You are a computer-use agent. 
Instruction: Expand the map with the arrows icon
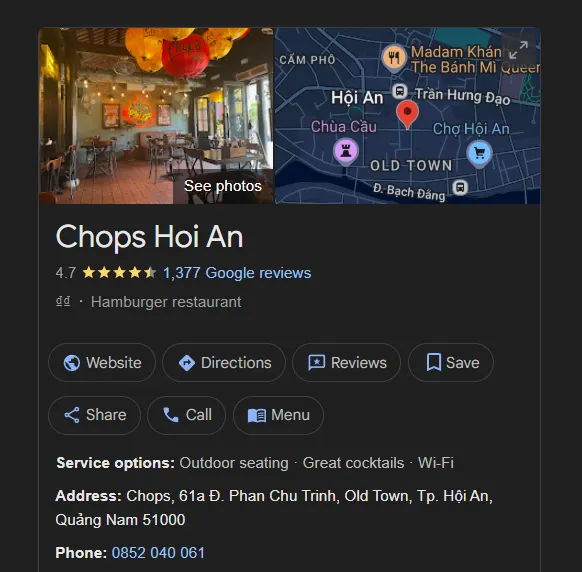tap(518, 49)
